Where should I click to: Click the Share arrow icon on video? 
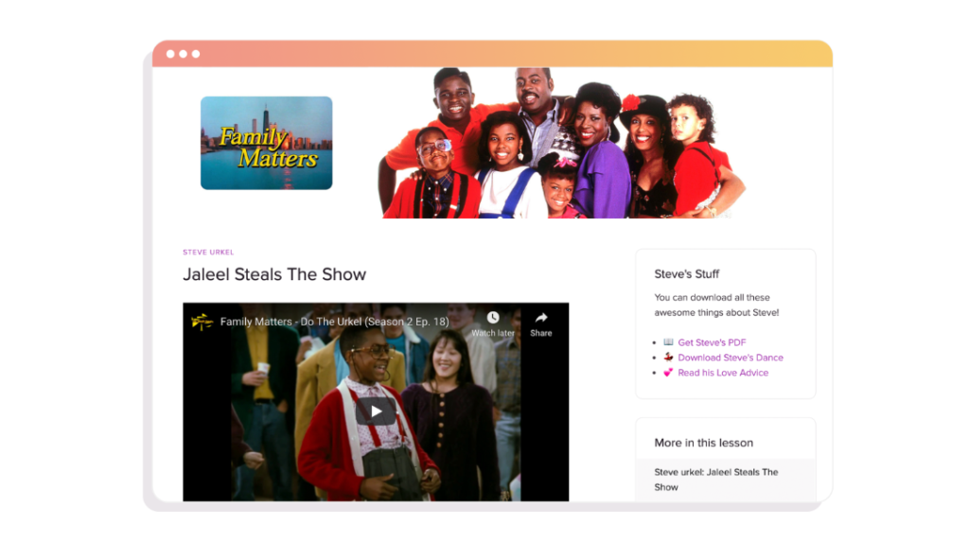[x=541, y=319]
